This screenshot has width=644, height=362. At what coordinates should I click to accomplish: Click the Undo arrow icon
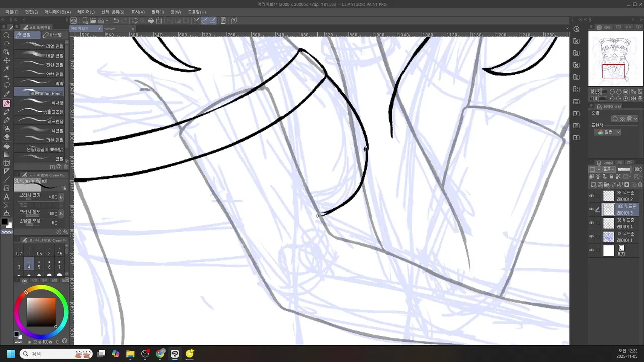tap(116, 21)
